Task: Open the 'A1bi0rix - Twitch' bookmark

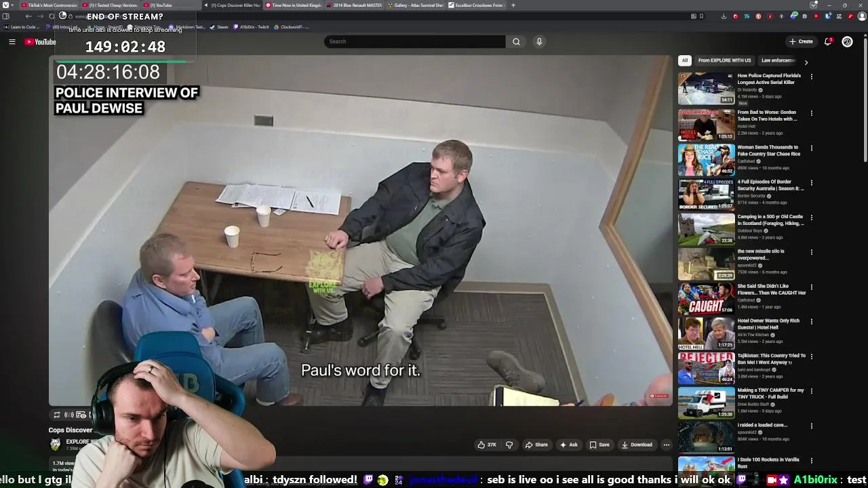Action: pyautogui.click(x=251, y=27)
